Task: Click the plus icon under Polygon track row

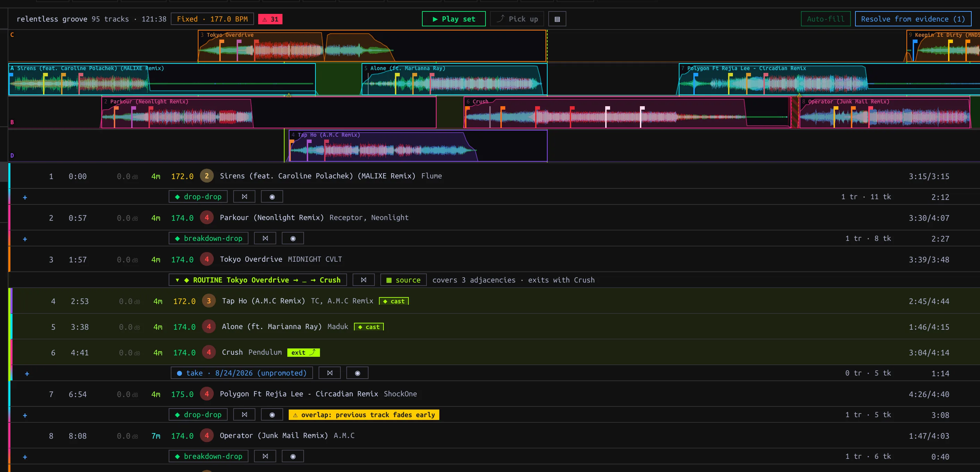Action: [25, 415]
